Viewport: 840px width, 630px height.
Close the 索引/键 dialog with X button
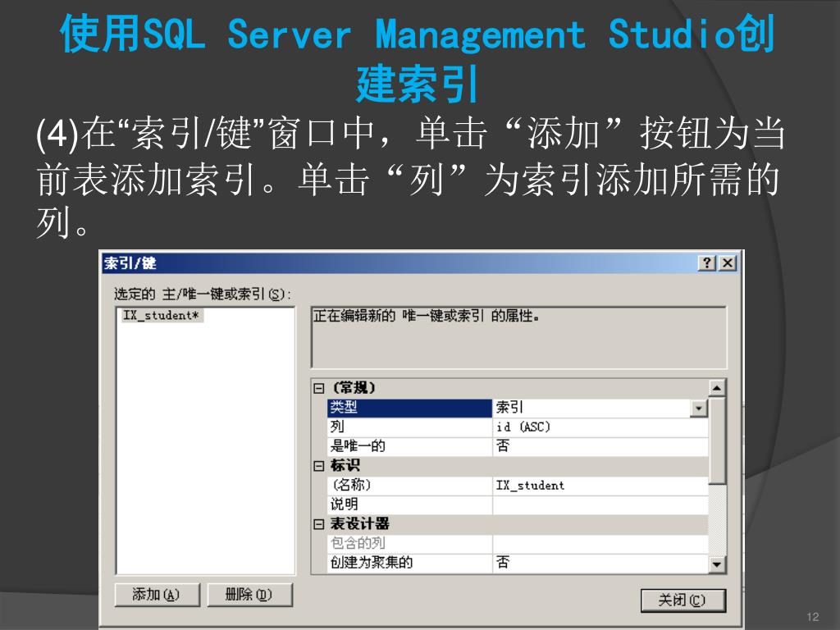727,263
